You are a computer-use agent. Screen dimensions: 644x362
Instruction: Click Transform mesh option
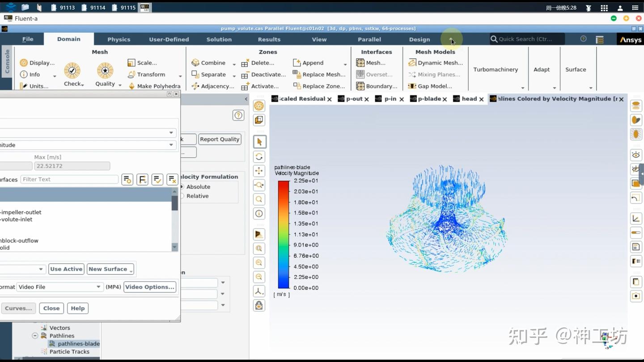click(146, 75)
